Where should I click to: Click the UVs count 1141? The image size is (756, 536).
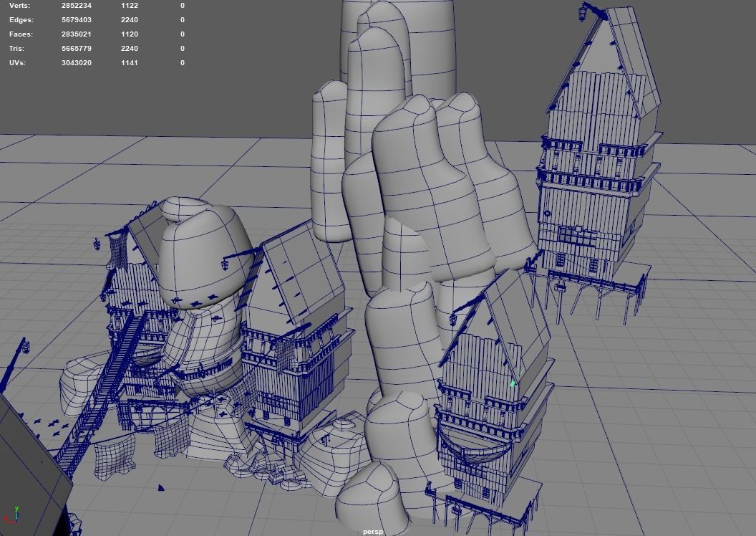click(x=129, y=63)
